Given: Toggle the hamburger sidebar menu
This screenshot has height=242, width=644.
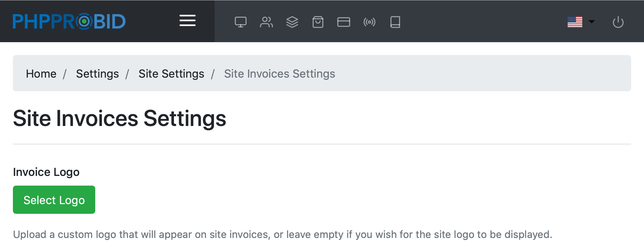Looking at the screenshot, I should [188, 21].
